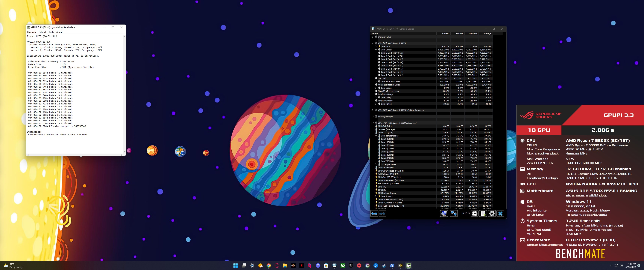Switch to GPUPI pi taskbar icon

click(408, 265)
